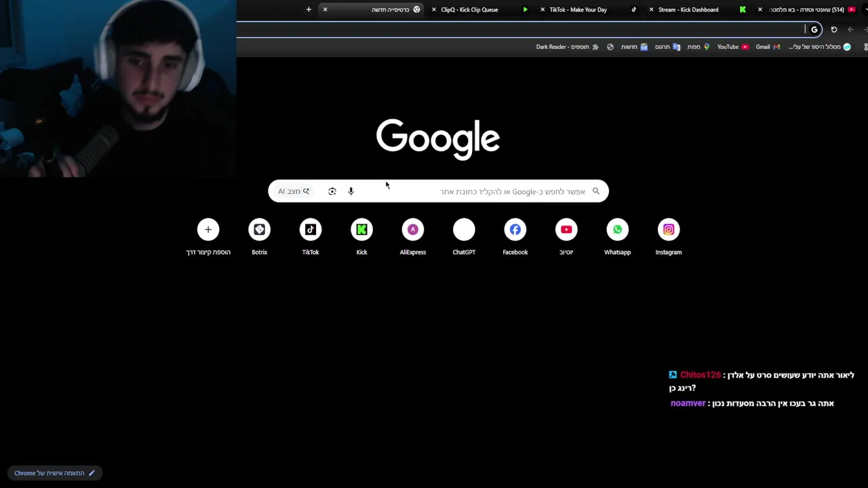
Task: Open the TikTok shortcut
Action: tap(311, 237)
